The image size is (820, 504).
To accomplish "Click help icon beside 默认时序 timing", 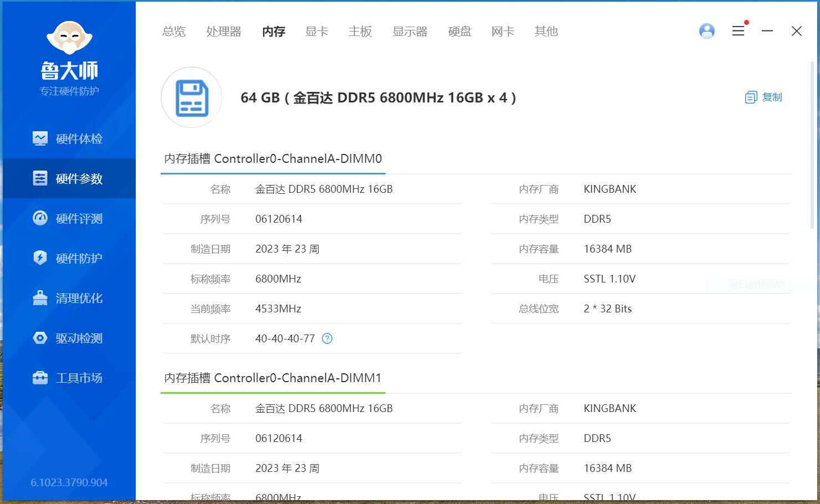I will click(x=327, y=338).
